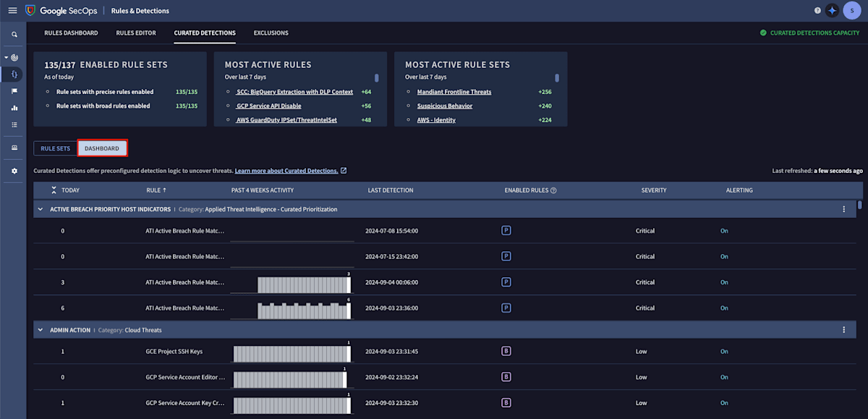Open search from the sidebar magnifier icon

point(14,35)
